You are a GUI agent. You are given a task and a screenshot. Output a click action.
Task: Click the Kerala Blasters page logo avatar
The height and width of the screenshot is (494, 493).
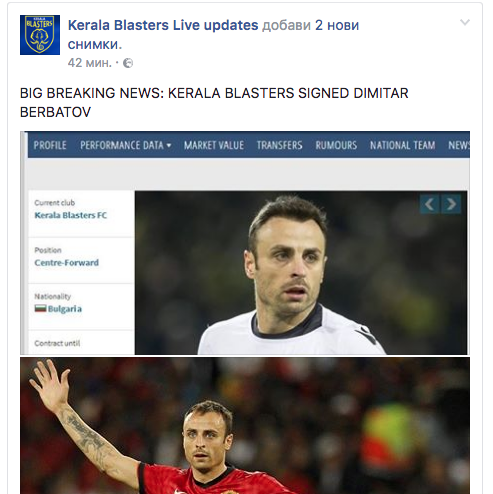tap(40, 35)
